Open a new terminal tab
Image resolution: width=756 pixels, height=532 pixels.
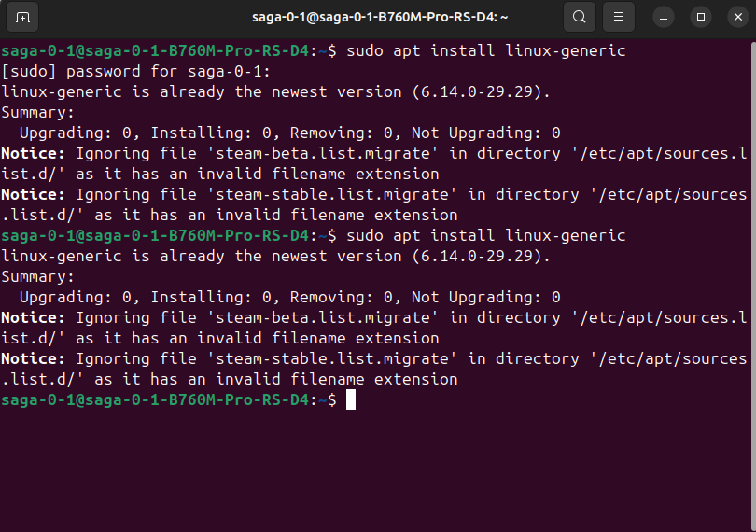pyautogui.click(x=22, y=17)
